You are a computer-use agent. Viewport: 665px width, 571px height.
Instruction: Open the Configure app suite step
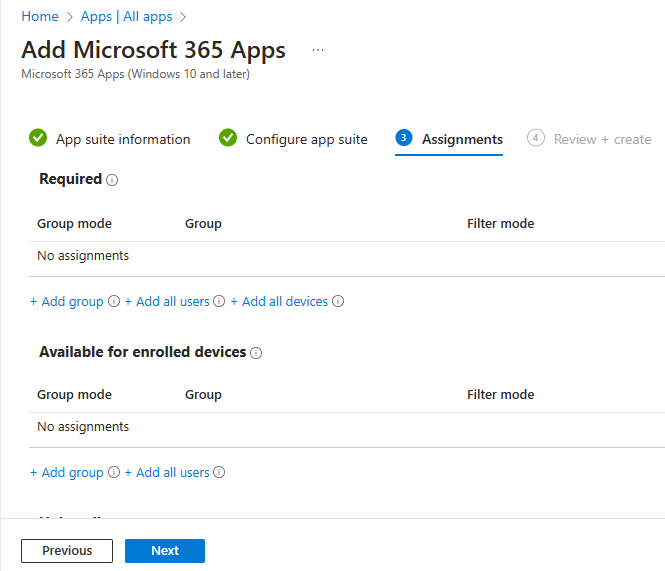(306, 139)
